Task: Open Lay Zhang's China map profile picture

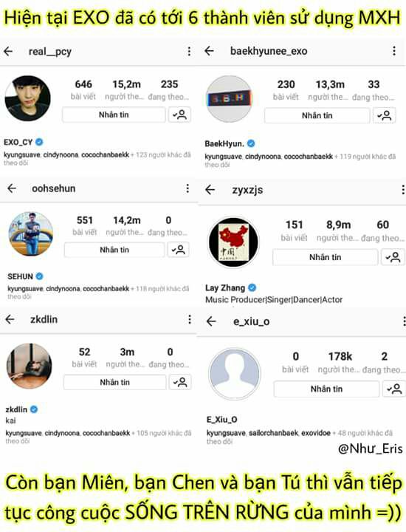Action: point(233,242)
